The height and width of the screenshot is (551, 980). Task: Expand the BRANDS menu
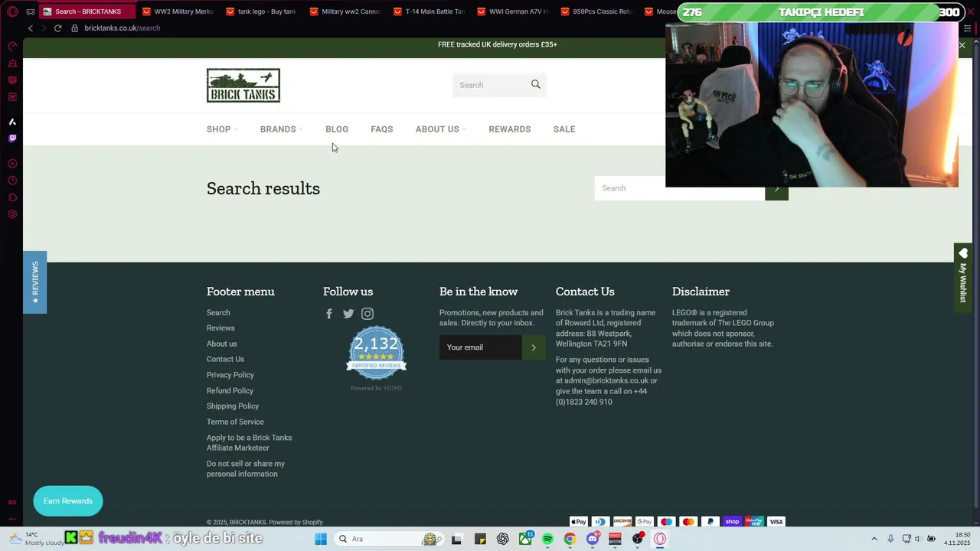[281, 129]
